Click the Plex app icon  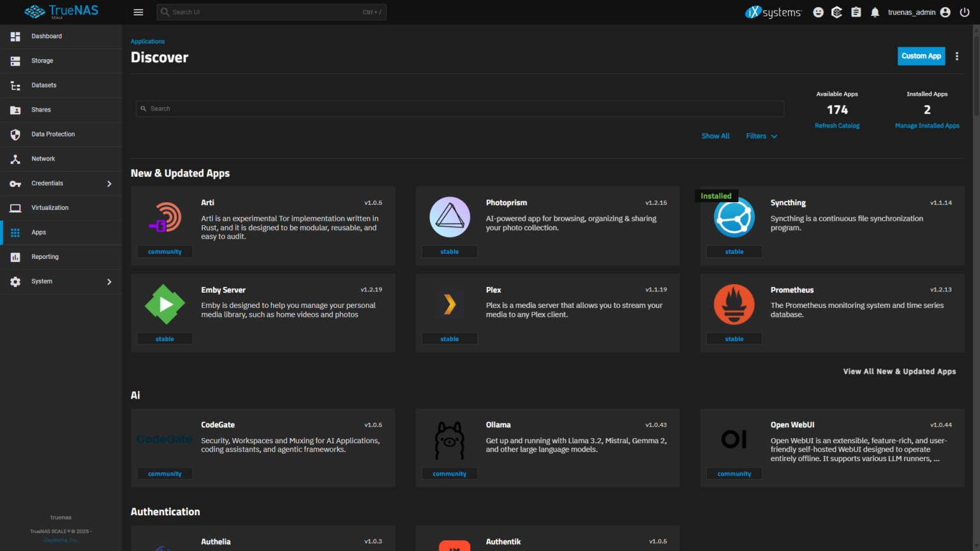coord(450,305)
